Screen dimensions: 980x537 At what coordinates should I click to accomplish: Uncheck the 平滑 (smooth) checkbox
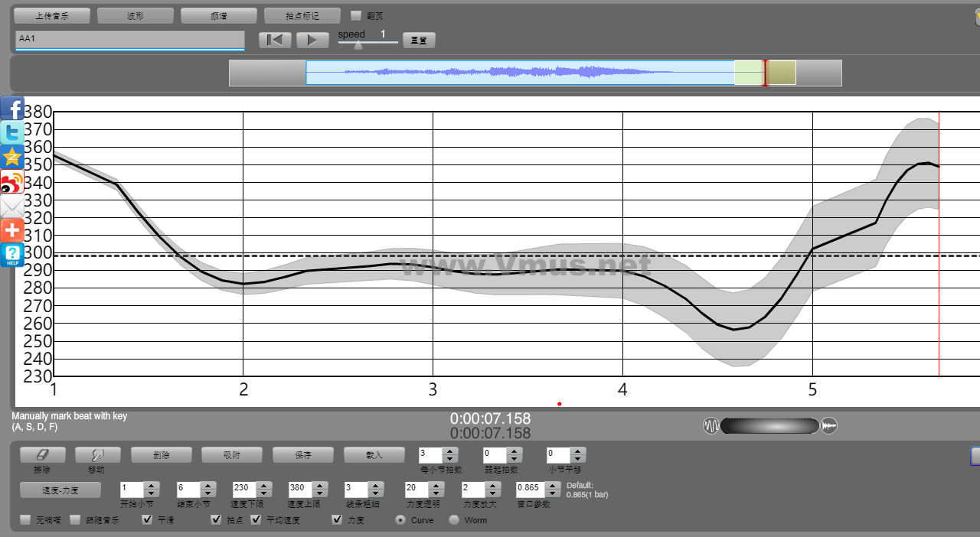[x=148, y=520]
